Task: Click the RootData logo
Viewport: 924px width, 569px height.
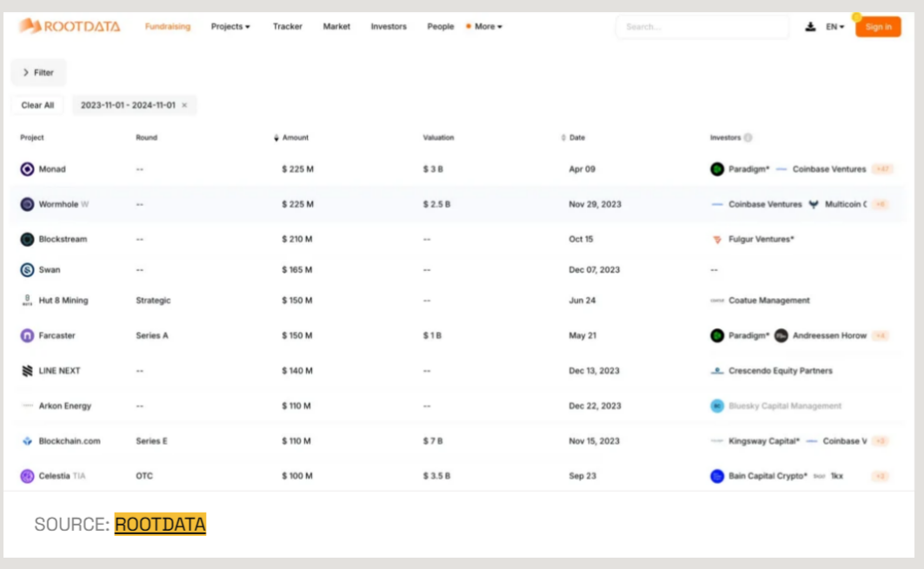Action: [x=70, y=26]
